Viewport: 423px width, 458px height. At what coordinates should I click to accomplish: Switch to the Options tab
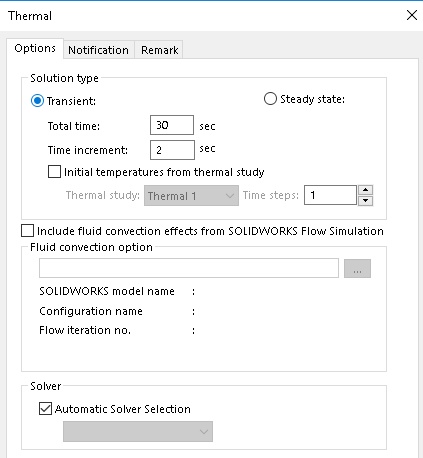(35, 49)
